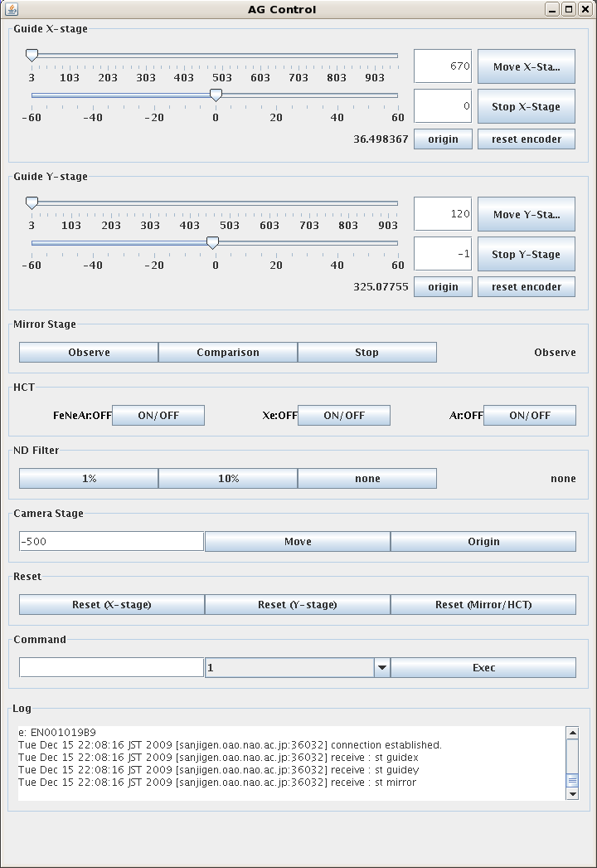Click the Move X-Stage button

(x=527, y=66)
